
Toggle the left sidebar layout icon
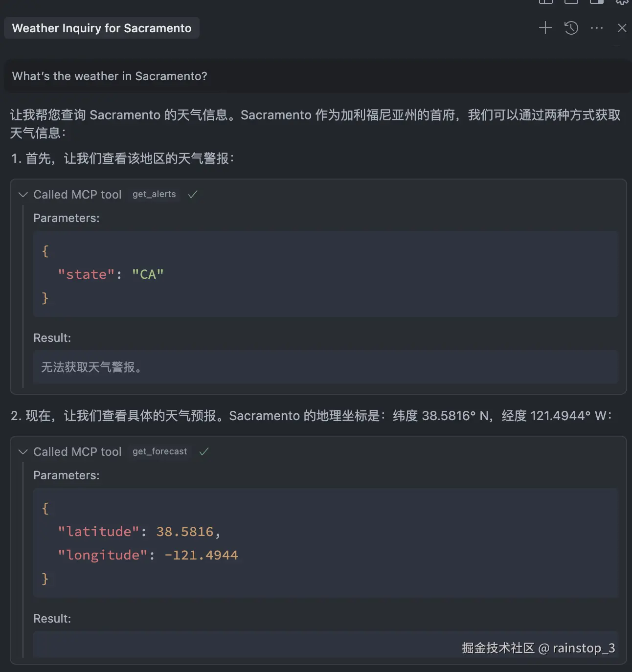[545, 1]
